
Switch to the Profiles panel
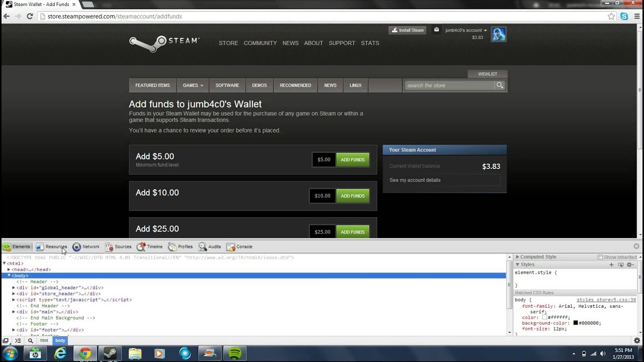click(x=180, y=247)
